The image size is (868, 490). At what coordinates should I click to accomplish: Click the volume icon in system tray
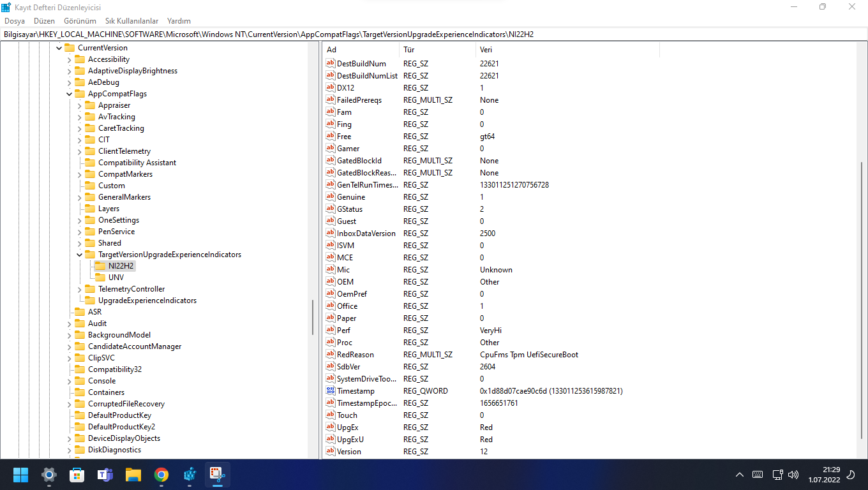(793, 475)
